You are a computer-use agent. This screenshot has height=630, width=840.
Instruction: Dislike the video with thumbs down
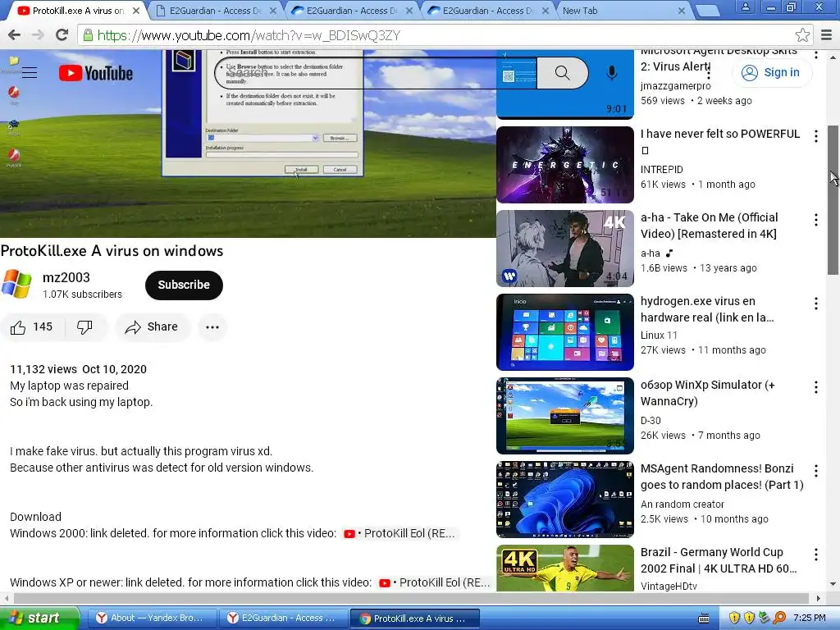click(84, 326)
